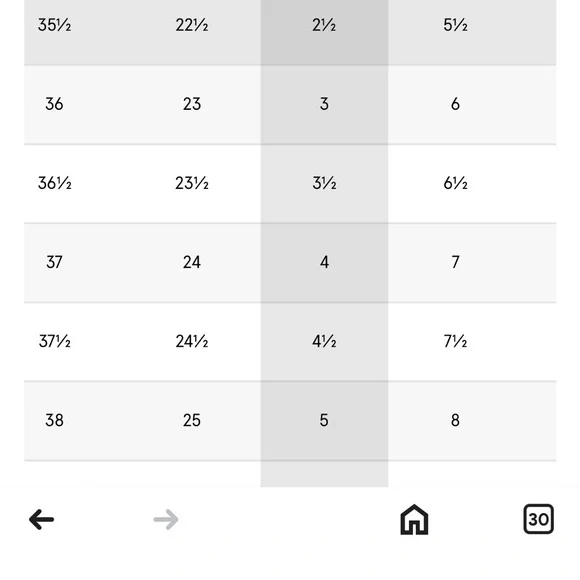Tap the back arrow icon
Viewport: 580px width, 580px height.
[41, 519]
